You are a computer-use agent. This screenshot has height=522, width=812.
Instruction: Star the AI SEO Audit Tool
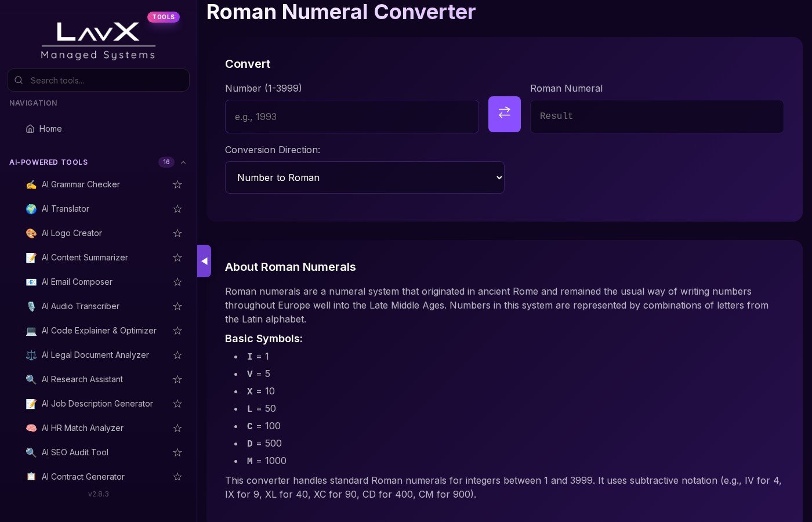[177, 452]
